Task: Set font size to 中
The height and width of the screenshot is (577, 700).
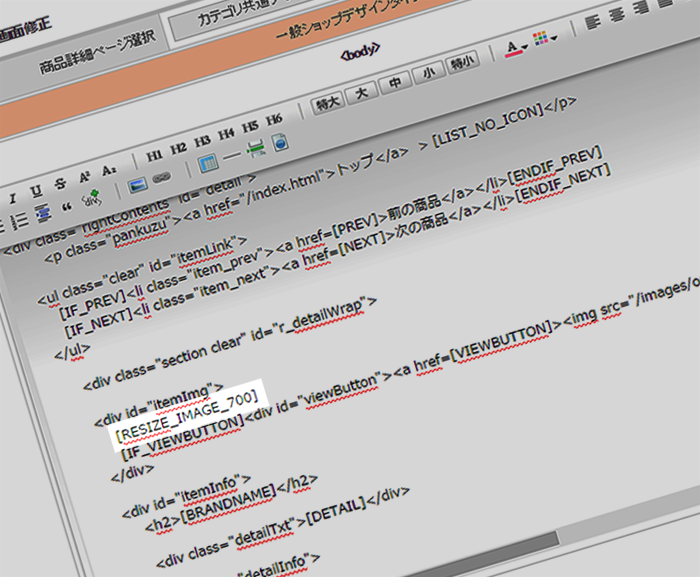Action: tap(395, 83)
